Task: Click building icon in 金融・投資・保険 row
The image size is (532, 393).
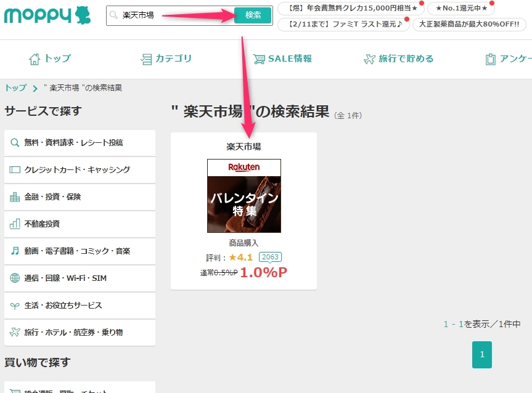Action: click(x=15, y=197)
